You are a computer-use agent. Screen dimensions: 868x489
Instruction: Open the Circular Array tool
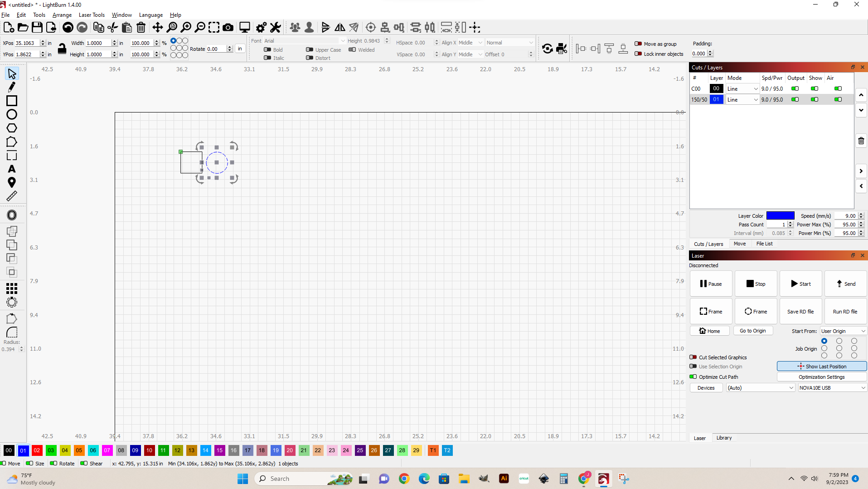click(12, 302)
